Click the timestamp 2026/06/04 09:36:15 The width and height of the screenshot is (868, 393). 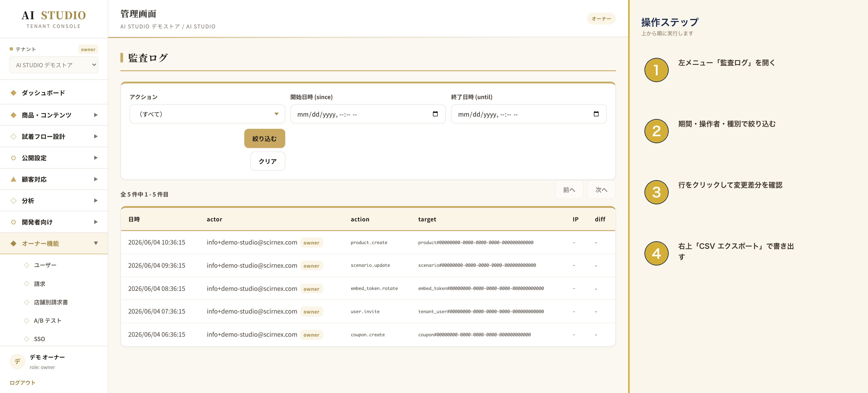[157, 265]
